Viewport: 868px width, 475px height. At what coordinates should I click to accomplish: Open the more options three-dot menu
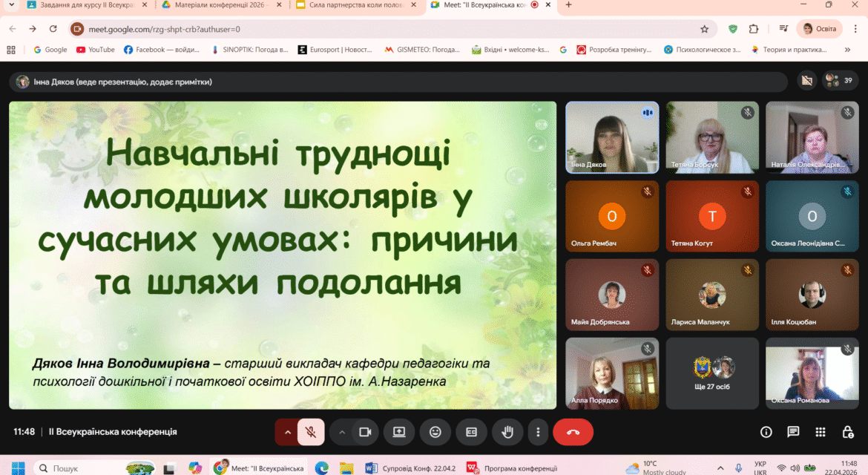(x=538, y=433)
